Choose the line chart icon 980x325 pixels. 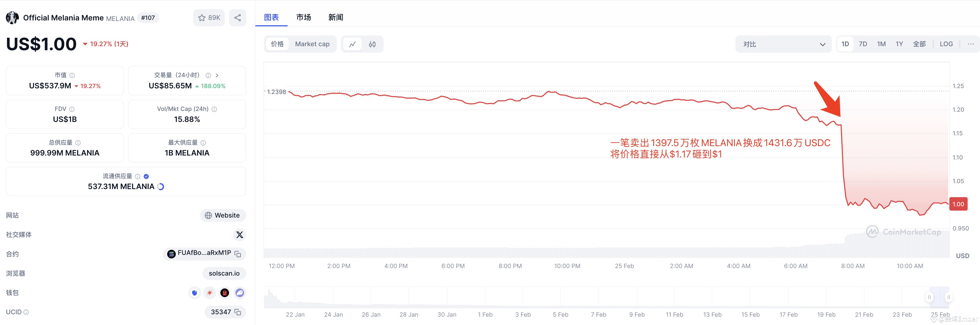(352, 44)
